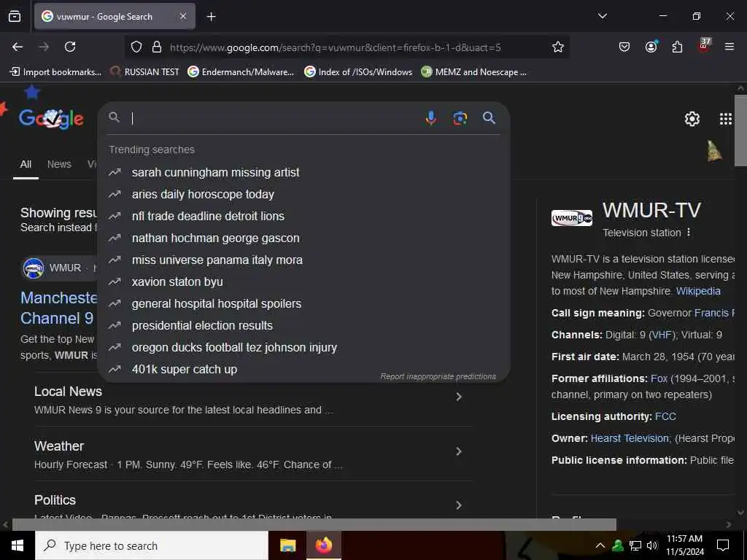Open a new tab with plus button
The image size is (747, 560).
coord(212,17)
